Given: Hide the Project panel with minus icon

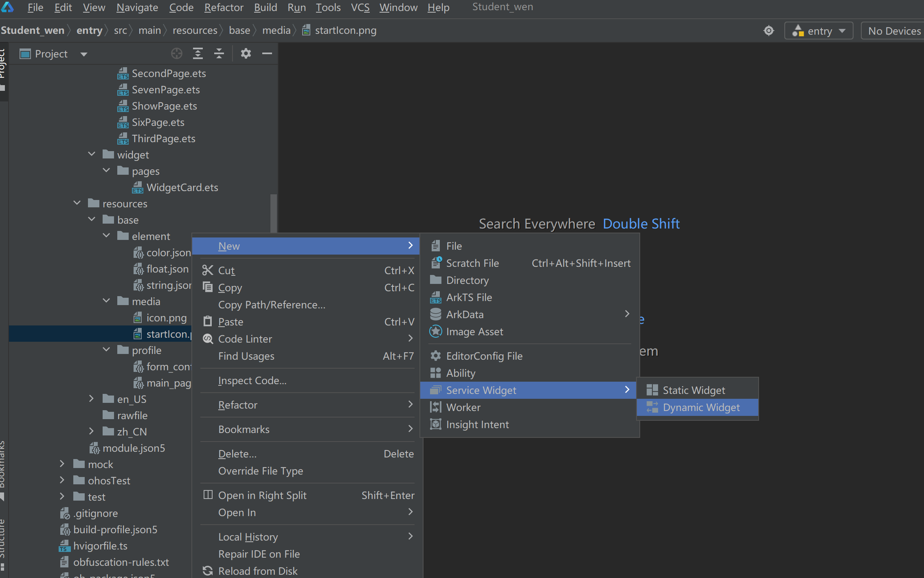Looking at the screenshot, I should click(267, 53).
